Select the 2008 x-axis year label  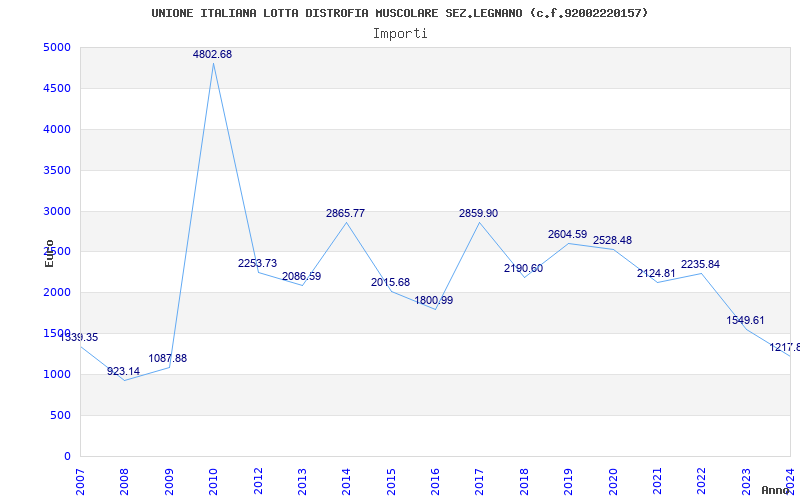point(124,482)
